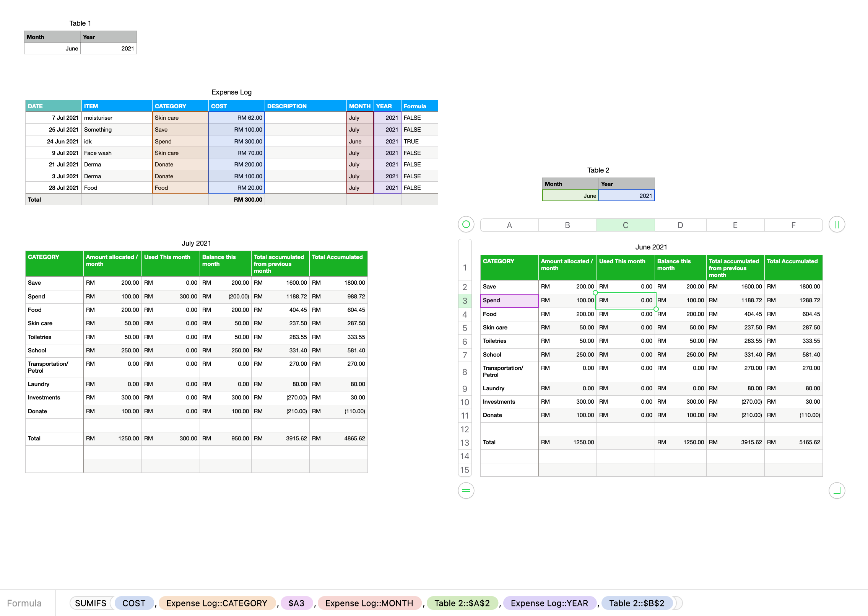Select the SUMIFS function token

(91, 603)
